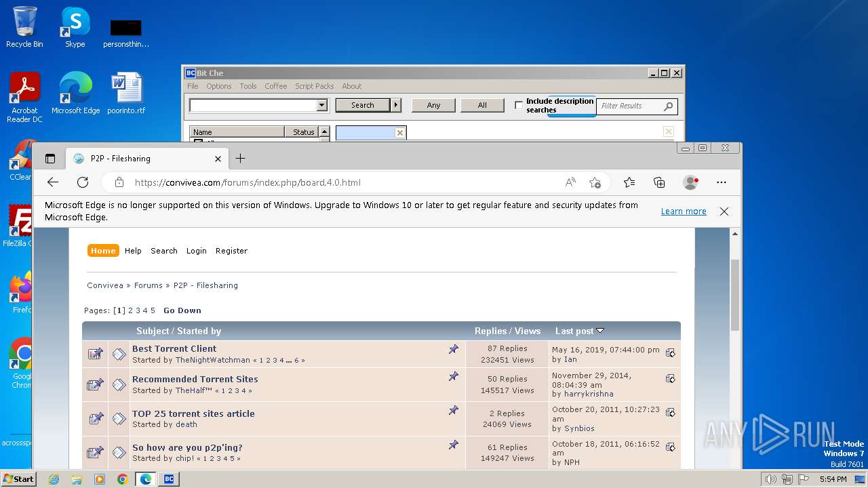The width and height of the screenshot is (868, 488).
Task: Open the forum Search link
Action: (x=164, y=251)
